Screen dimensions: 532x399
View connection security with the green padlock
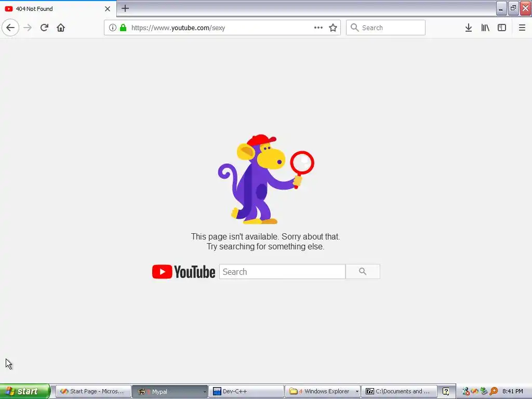click(123, 28)
